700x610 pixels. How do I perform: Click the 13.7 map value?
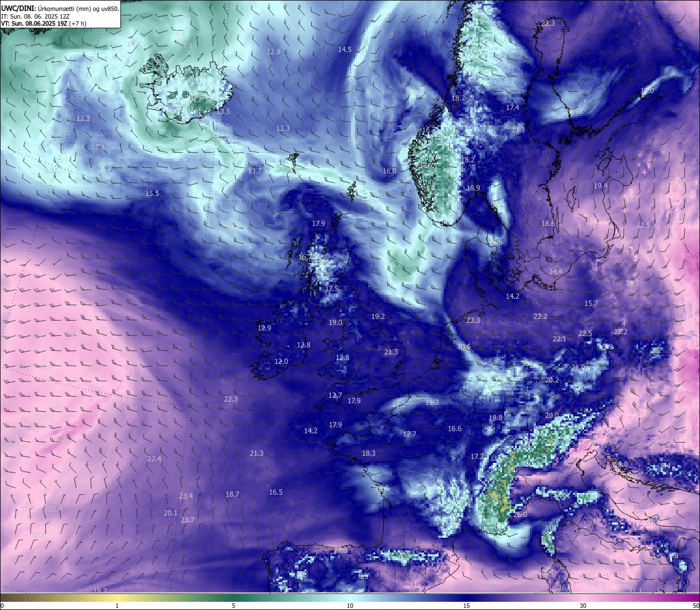[255, 171]
